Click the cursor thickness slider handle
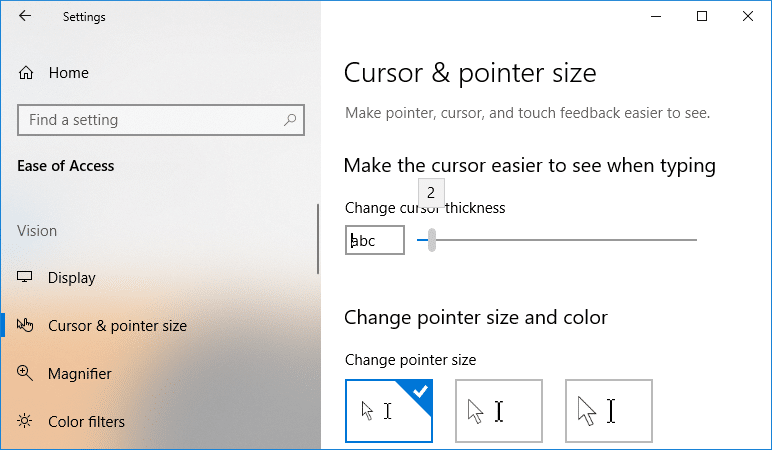Screen dimensions: 772x450 click(x=432, y=240)
